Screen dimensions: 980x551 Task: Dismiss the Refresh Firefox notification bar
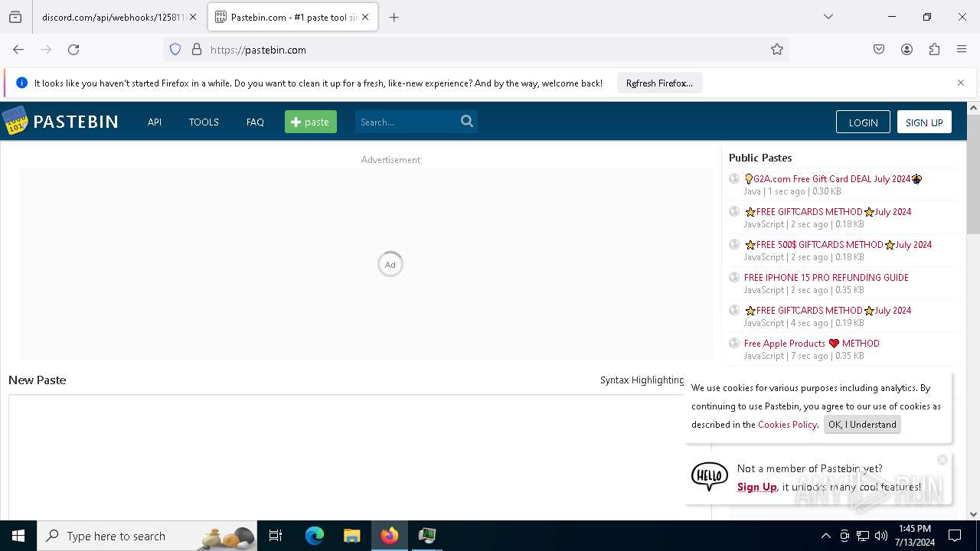point(961,83)
